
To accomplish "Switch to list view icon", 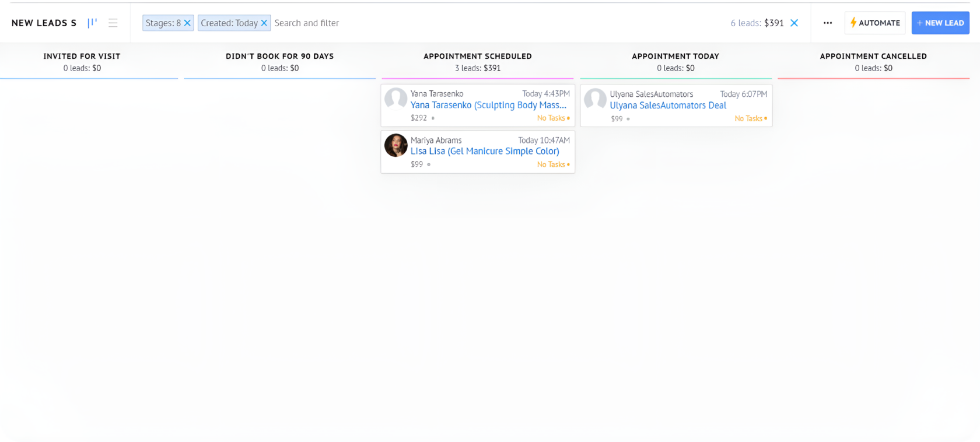I will tap(113, 23).
